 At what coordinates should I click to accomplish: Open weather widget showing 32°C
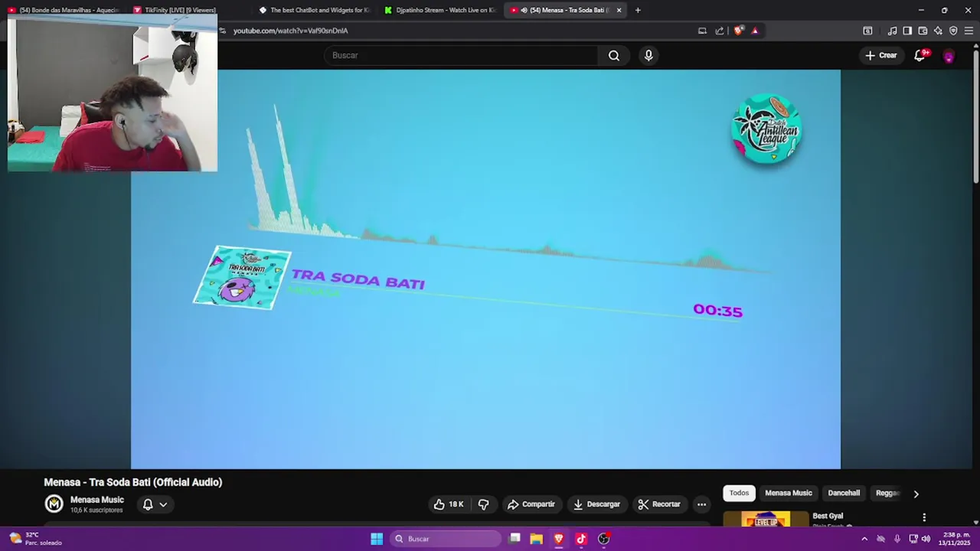35,539
